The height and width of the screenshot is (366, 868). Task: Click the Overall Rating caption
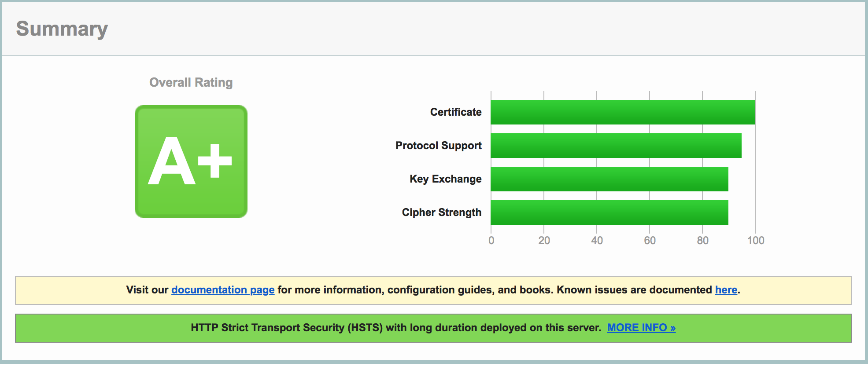pyautogui.click(x=191, y=83)
